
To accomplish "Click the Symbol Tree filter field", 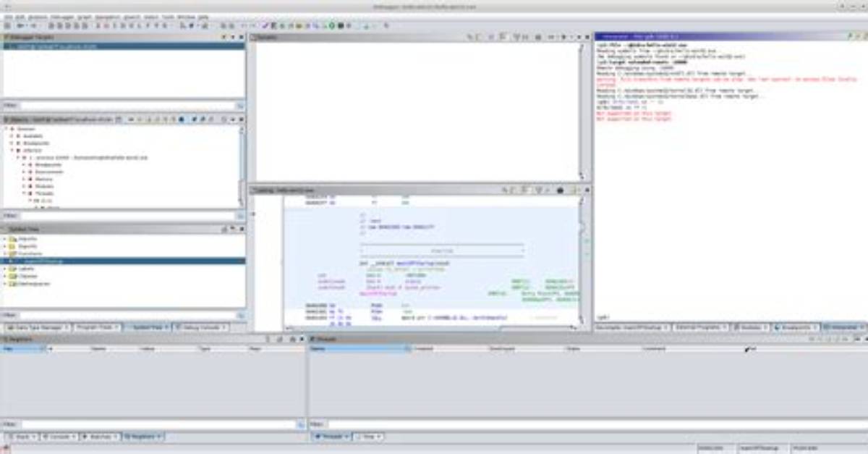I will click(x=128, y=316).
